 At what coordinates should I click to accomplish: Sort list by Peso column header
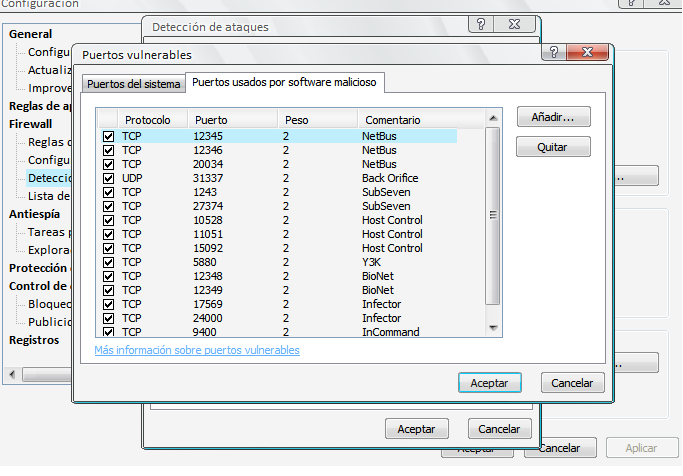click(x=318, y=119)
